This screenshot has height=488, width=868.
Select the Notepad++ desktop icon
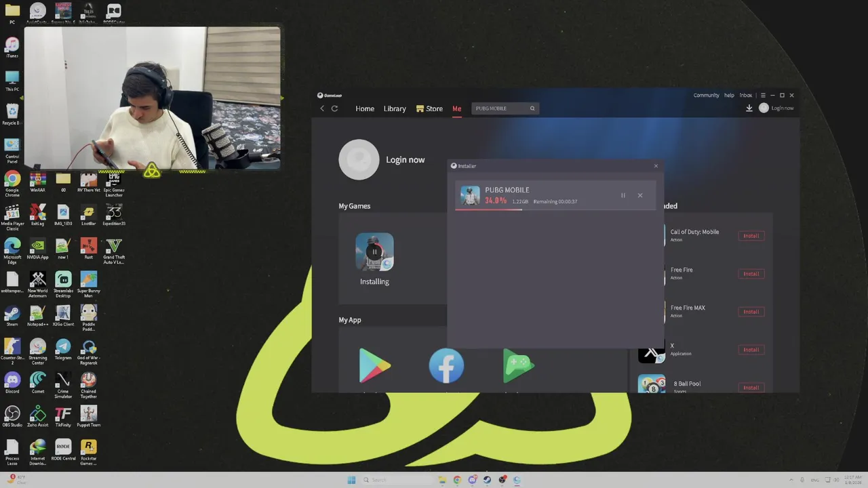click(38, 316)
